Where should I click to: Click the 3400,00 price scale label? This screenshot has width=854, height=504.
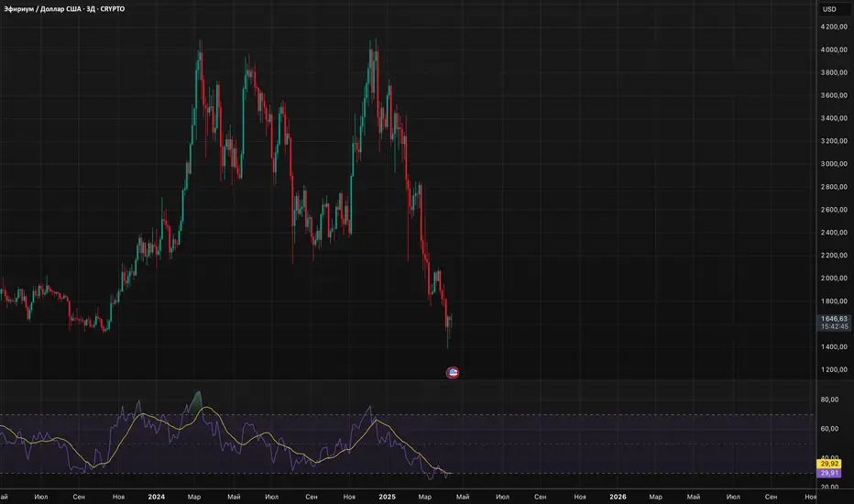(834, 118)
